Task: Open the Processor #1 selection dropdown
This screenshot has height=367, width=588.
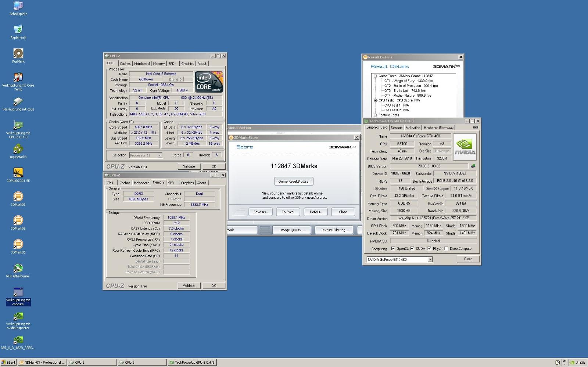Action: coord(159,155)
